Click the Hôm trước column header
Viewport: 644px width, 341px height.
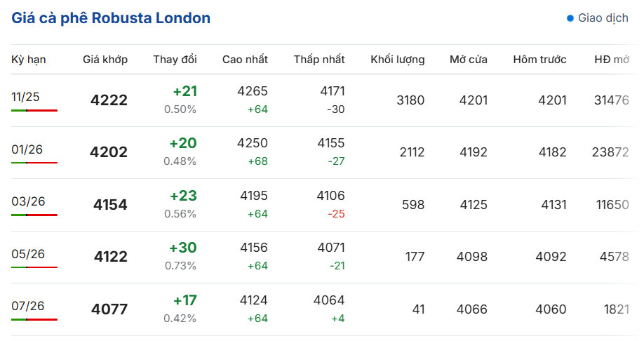point(539,60)
